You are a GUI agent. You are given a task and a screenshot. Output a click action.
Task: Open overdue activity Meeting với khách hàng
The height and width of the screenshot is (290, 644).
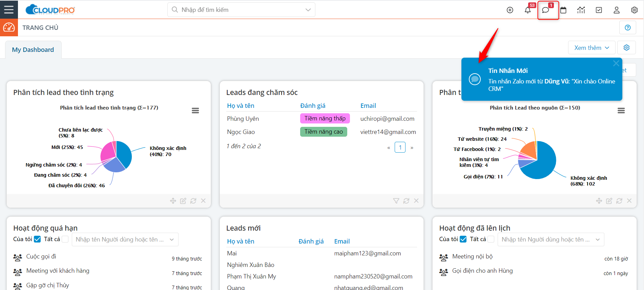[x=58, y=271]
